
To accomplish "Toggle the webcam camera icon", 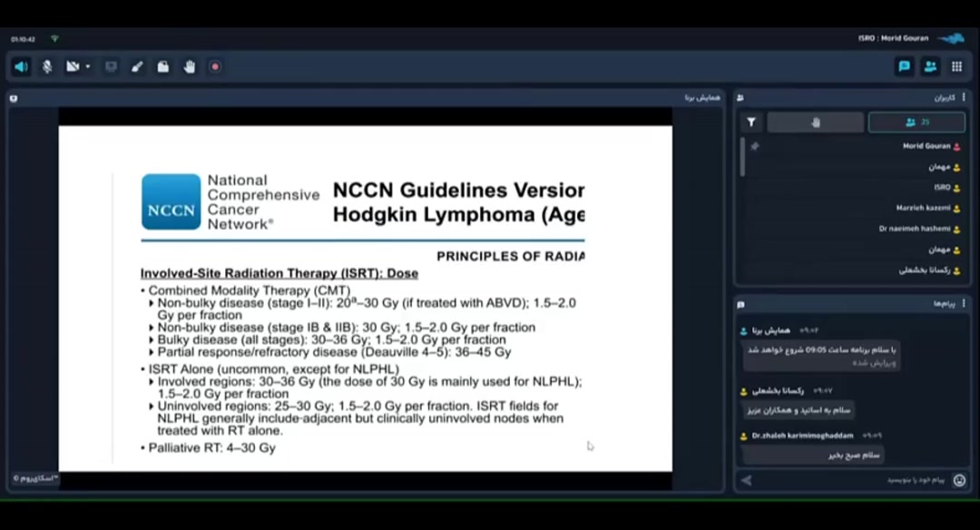I will (73, 66).
